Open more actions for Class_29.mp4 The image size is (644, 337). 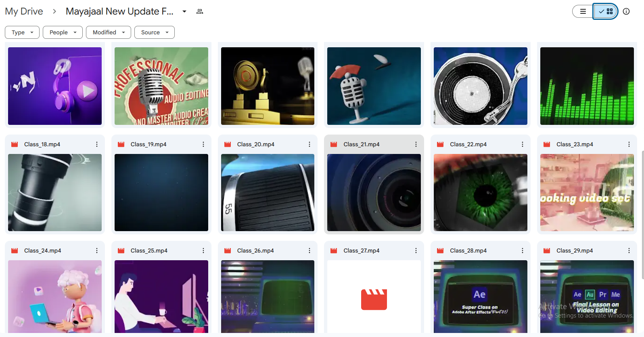click(629, 251)
